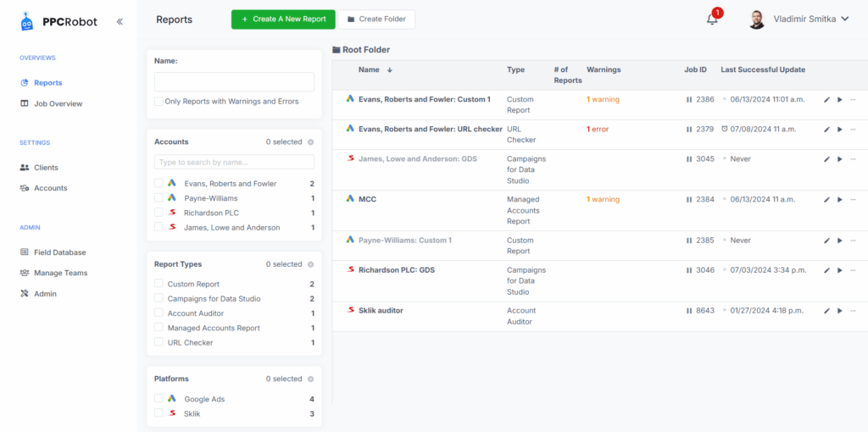This screenshot has width=868, height=432.
Task: Open the 1 error link for URL checker
Action: (x=598, y=130)
